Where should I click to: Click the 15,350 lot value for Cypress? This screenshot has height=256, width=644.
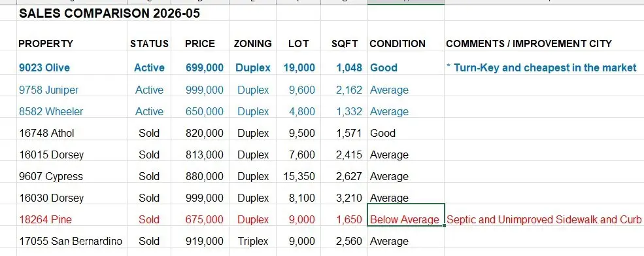pyautogui.click(x=299, y=177)
